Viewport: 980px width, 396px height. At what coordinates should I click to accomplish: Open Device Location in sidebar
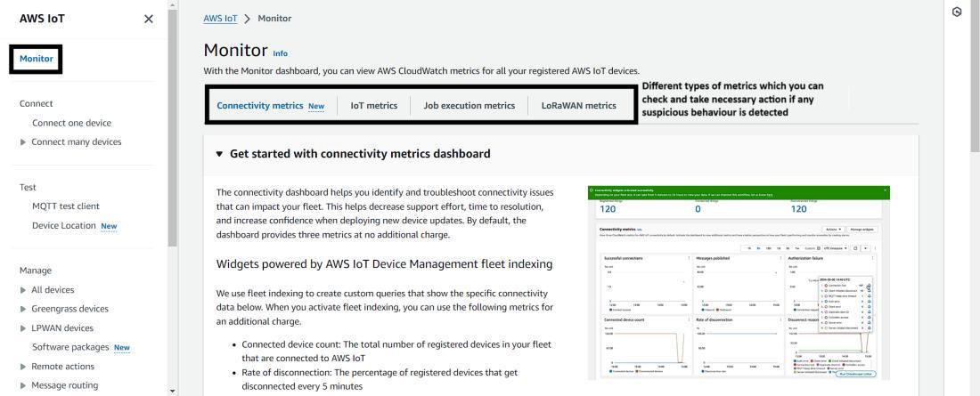[x=64, y=225]
